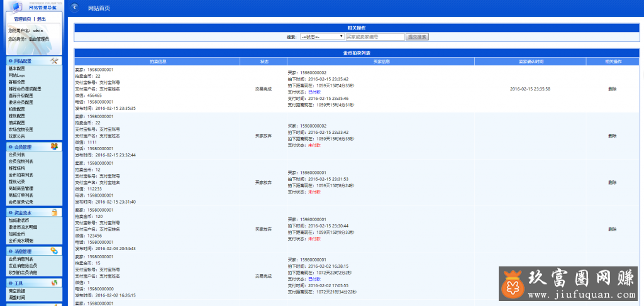
Task: Open 管理首页 link in sidebar
Action: 23,19
